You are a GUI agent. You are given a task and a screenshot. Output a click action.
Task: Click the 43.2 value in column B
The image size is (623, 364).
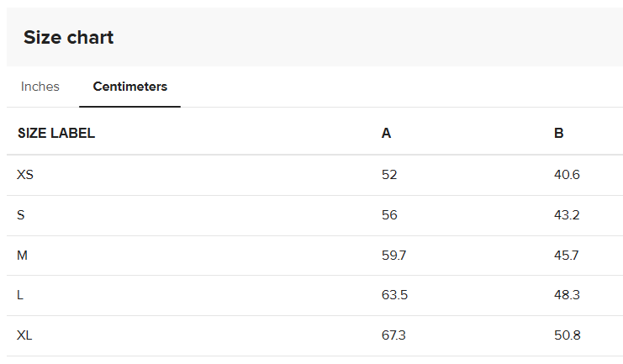click(x=567, y=215)
